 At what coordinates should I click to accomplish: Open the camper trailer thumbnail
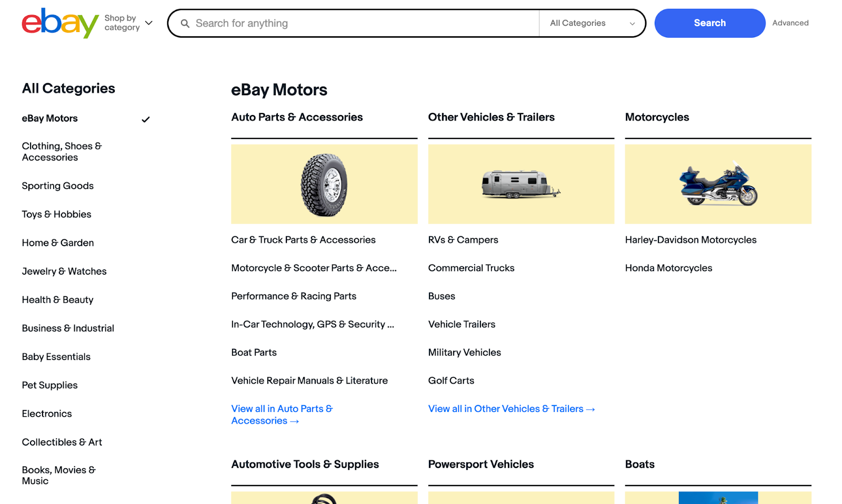click(521, 184)
